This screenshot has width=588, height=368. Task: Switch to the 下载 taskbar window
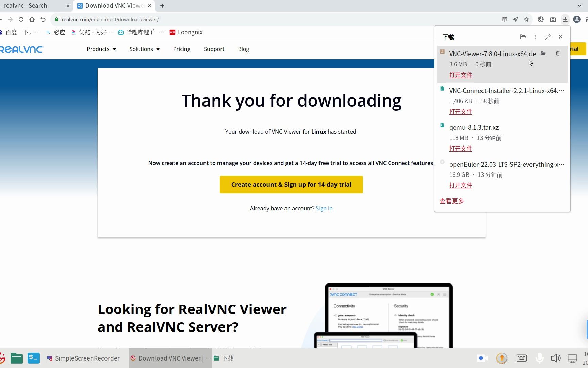click(224, 358)
